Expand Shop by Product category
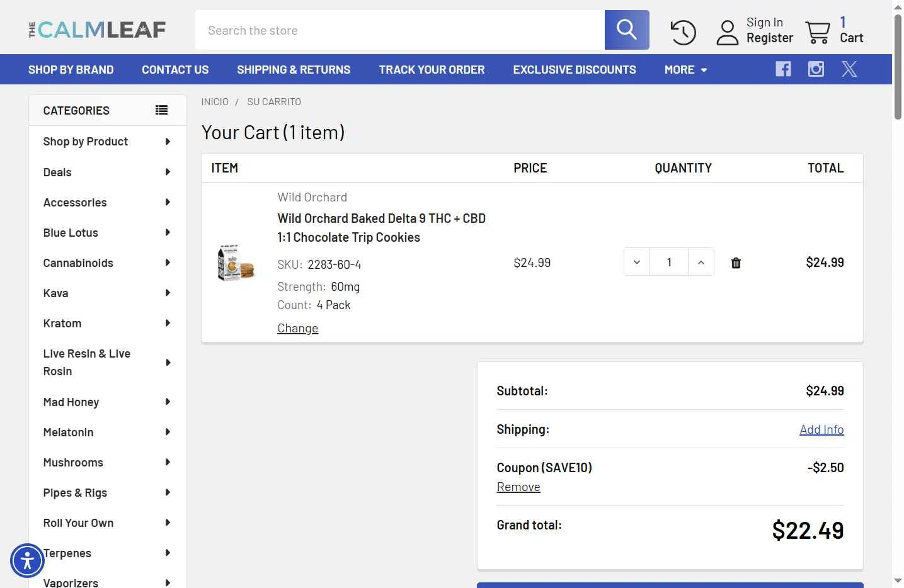The image size is (904, 588). click(x=168, y=142)
